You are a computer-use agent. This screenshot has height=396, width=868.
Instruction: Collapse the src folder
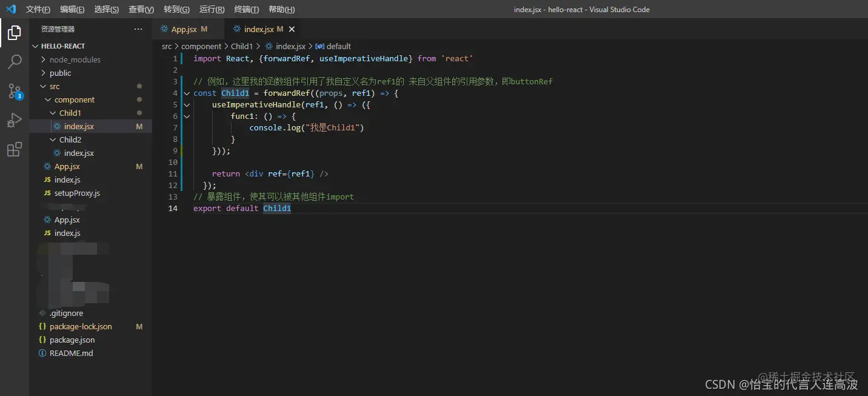[43, 86]
